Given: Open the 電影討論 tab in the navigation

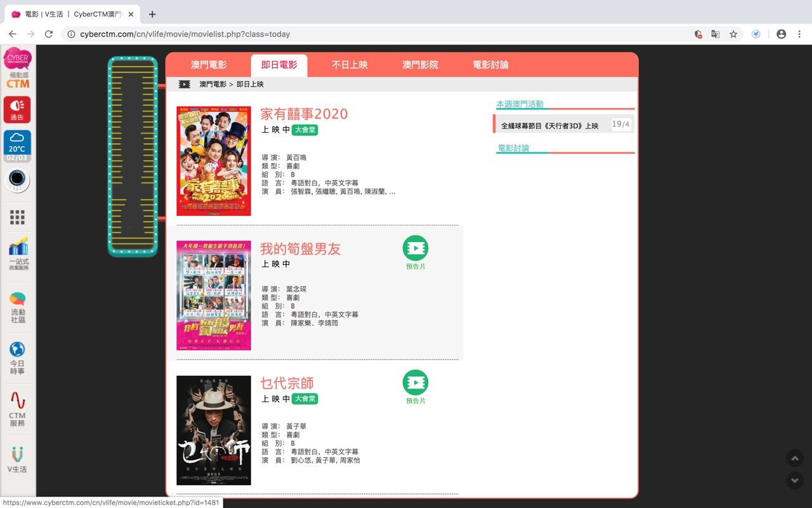Looking at the screenshot, I should [x=490, y=65].
